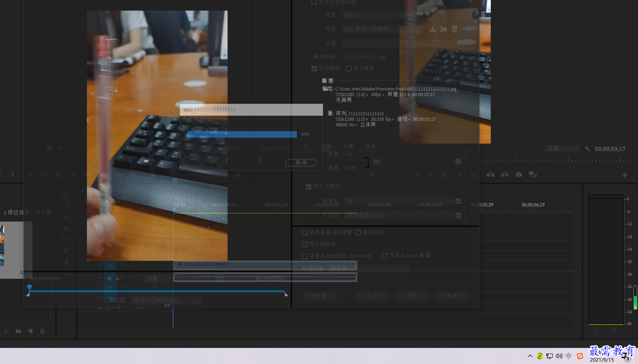
Task: Enable the 导入项目中 checkbox
Action: 305,245
